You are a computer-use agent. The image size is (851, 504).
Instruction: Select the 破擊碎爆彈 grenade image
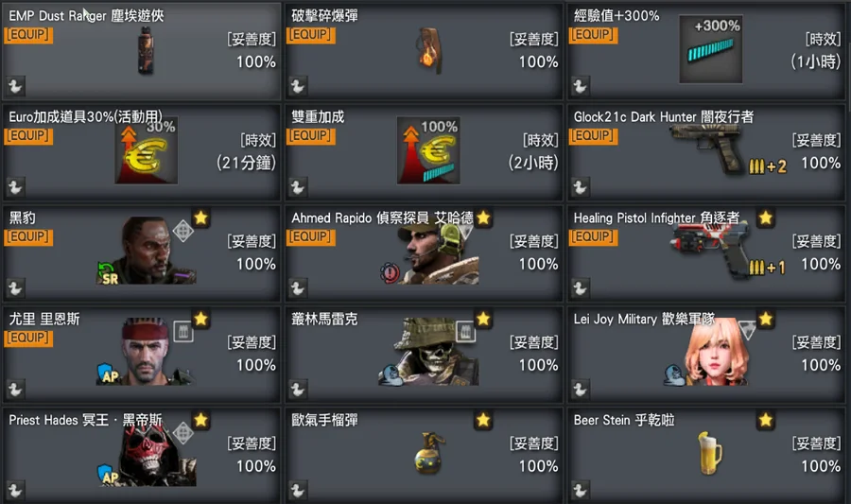pyautogui.click(x=429, y=51)
